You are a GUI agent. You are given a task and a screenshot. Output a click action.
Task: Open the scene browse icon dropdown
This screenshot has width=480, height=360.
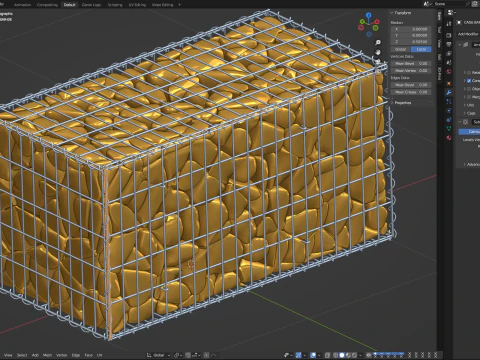pyautogui.click(x=428, y=4)
